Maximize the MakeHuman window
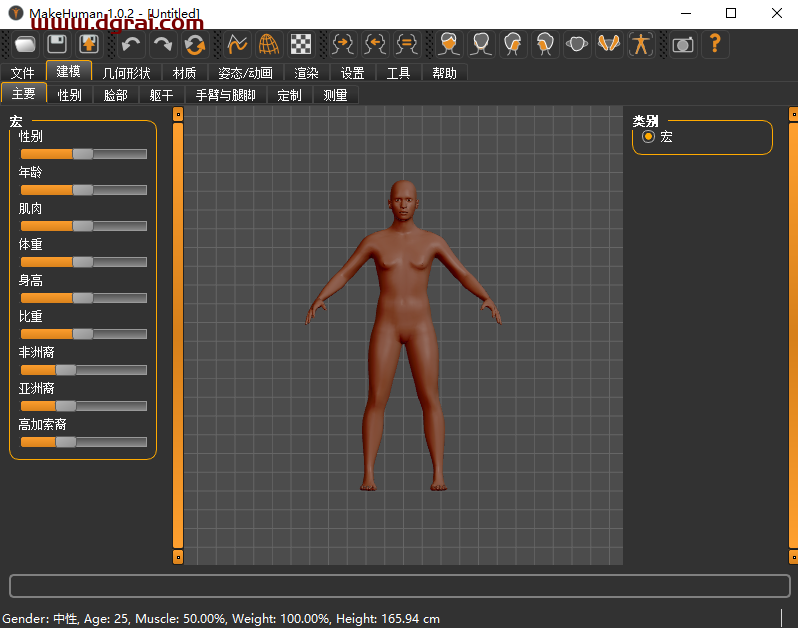The height and width of the screenshot is (628, 798). coord(731,13)
